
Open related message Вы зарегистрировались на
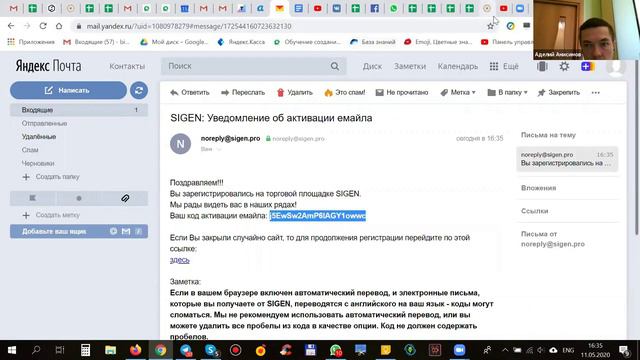(x=567, y=159)
